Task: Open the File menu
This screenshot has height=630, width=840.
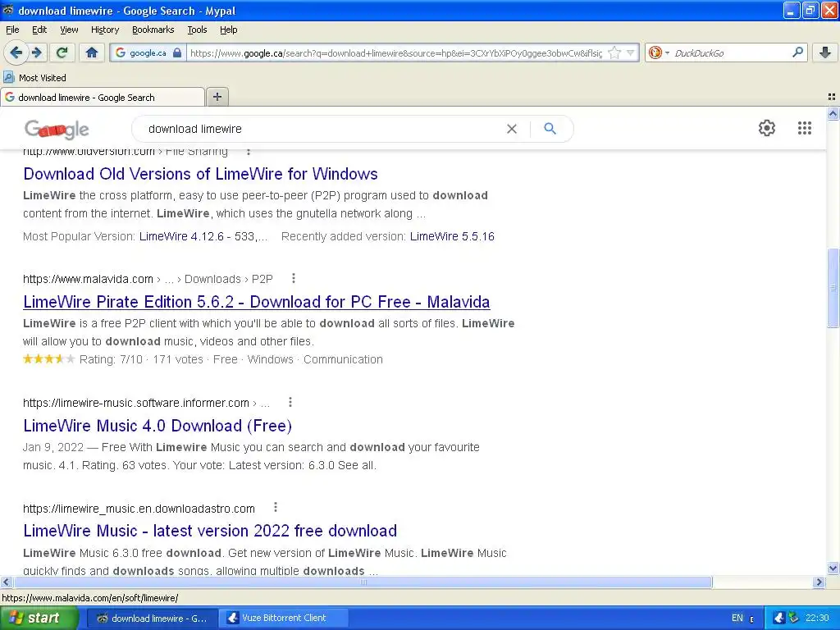Action: pos(12,30)
